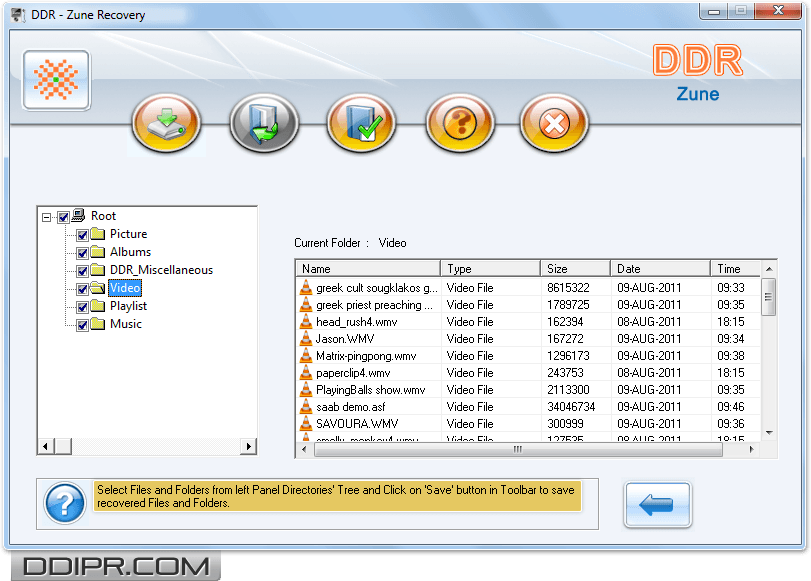Click file list scroll-up arrow

[769, 269]
